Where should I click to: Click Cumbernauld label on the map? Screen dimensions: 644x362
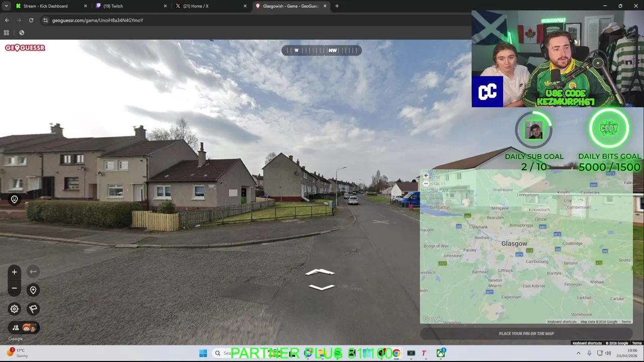click(579, 207)
